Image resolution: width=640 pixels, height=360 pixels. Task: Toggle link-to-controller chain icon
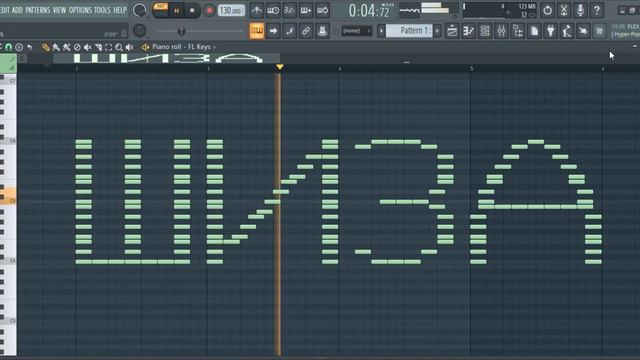306,31
